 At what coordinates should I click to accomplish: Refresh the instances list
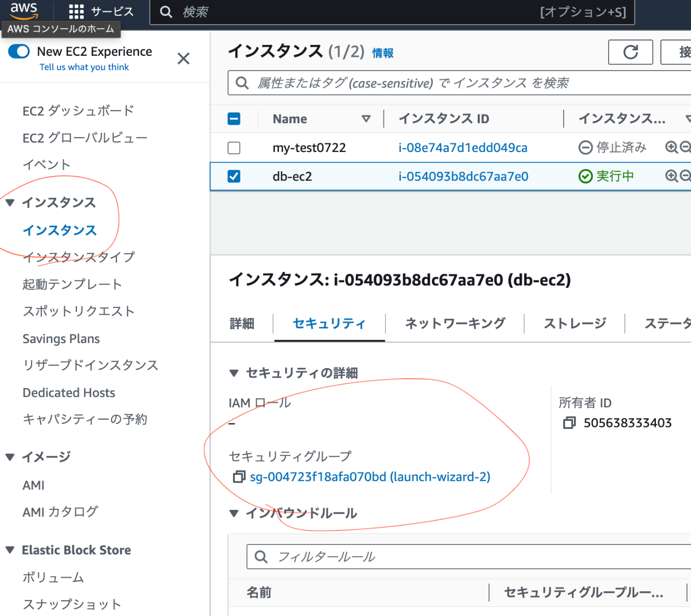[x=631, y=52]
